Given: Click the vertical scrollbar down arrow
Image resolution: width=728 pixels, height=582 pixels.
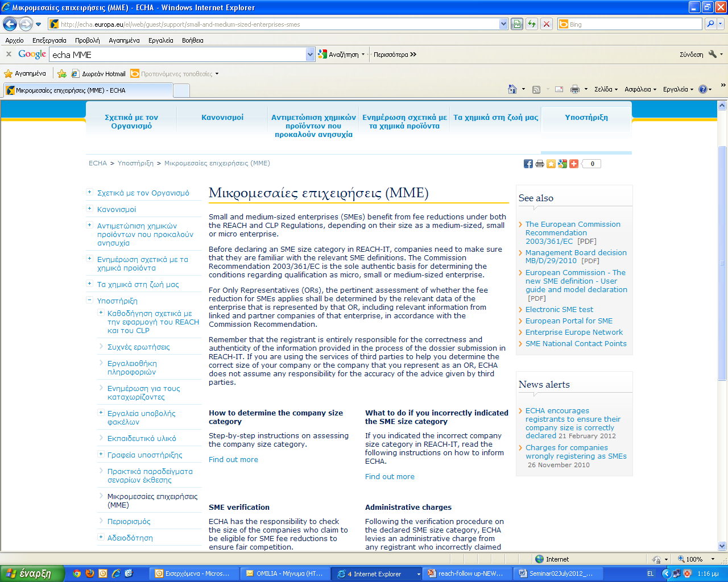Looking at the screenshot, I should click(722, 546).
